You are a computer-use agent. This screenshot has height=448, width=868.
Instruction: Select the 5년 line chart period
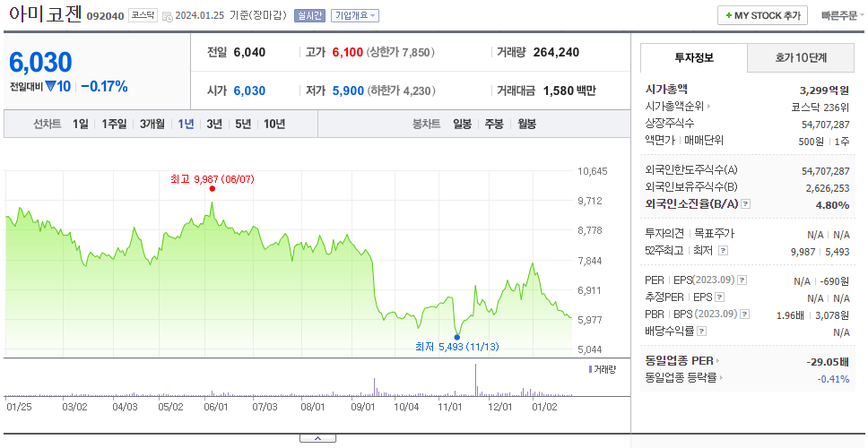tap(243, 125)
